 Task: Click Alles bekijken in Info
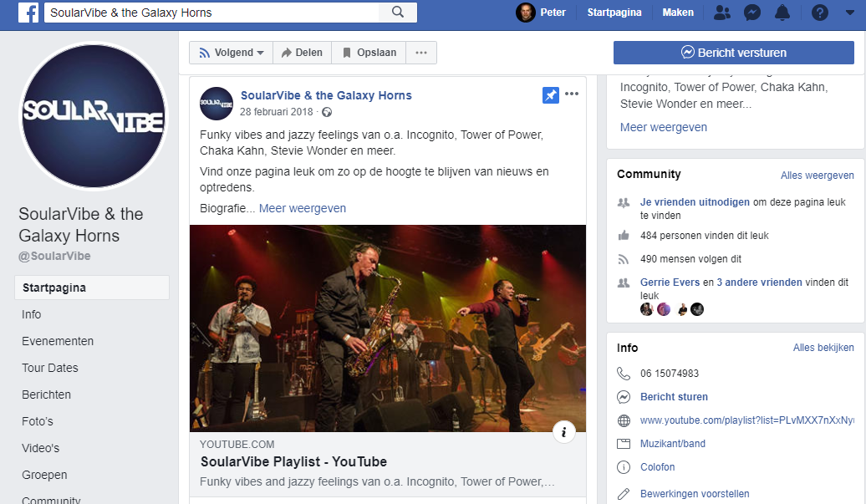823,348
